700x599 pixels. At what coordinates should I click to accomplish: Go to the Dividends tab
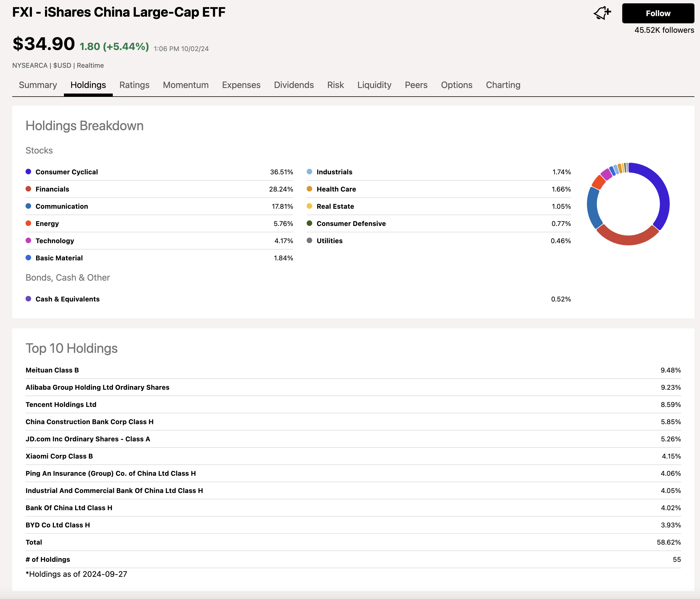coord(294,85)
